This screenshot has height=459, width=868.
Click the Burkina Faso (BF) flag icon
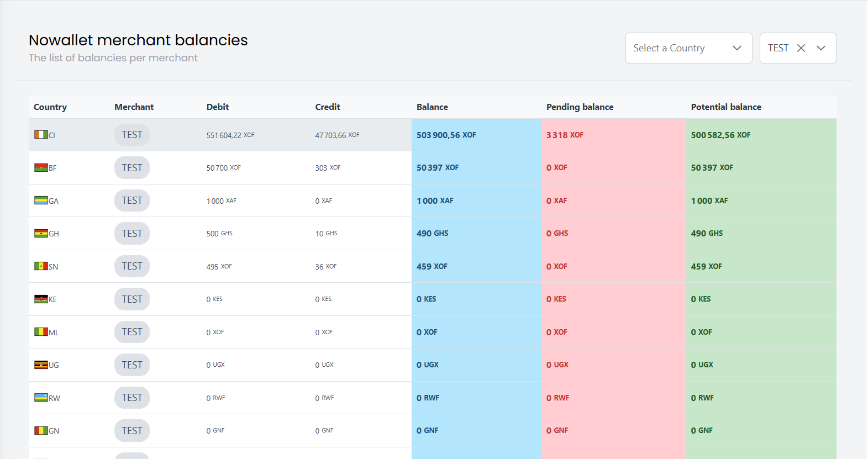(x=41, y=168)
